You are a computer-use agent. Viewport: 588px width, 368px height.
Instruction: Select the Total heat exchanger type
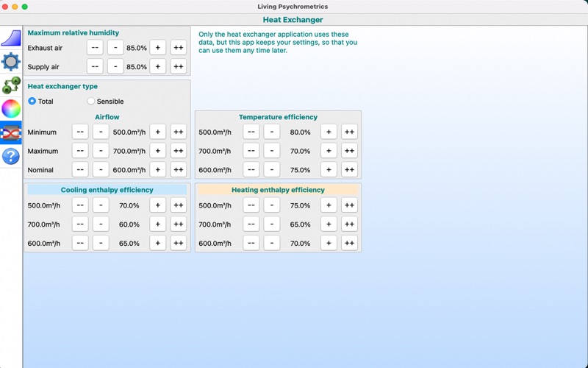[41, 102]
